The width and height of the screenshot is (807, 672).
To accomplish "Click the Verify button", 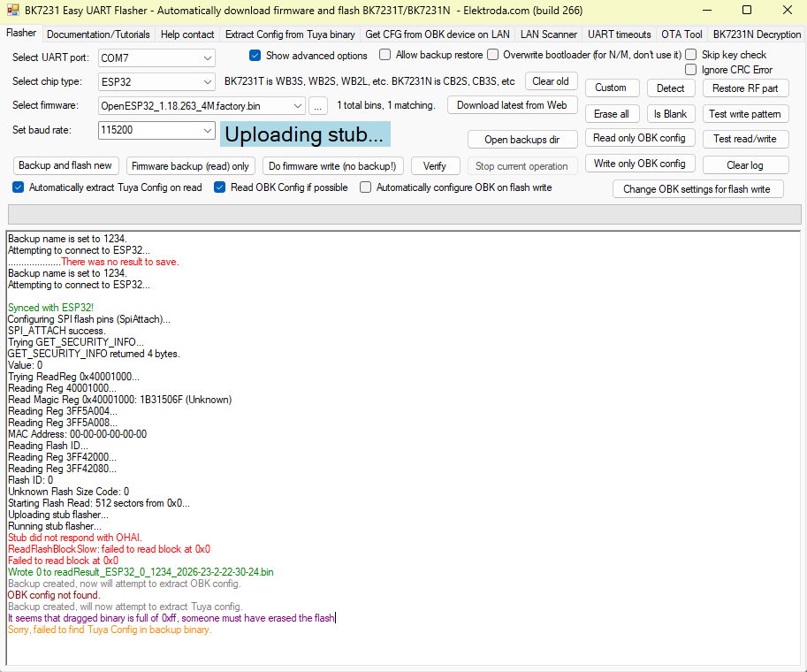I will tap(434, 166).
